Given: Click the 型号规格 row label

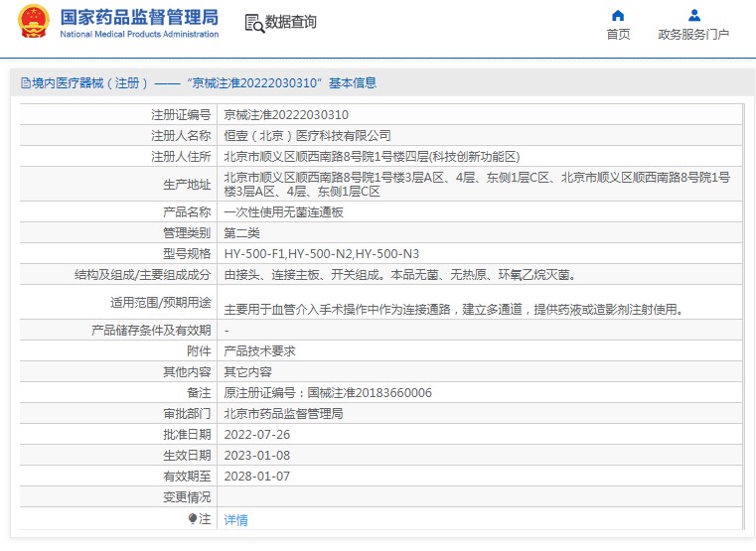Looking at the screenshot, I should tap(187, 254).
